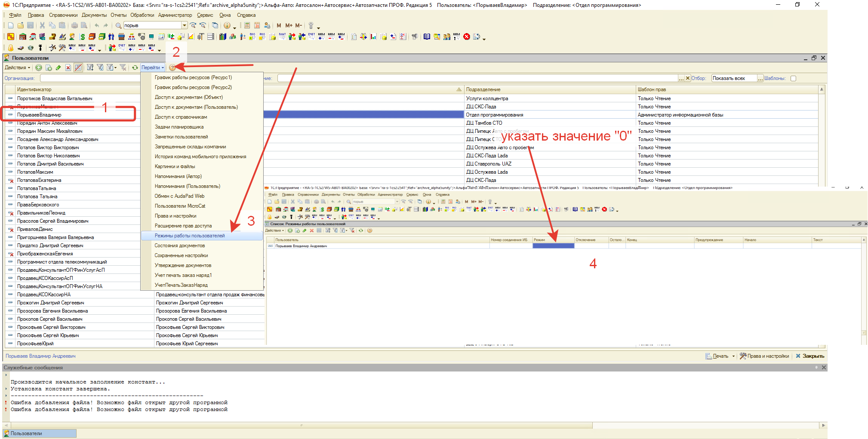The height and width of the screenshot is (439, 868).
Task: Click the Права и настройки bottom button
Action: pyautogui.click(x=764, y=356)
